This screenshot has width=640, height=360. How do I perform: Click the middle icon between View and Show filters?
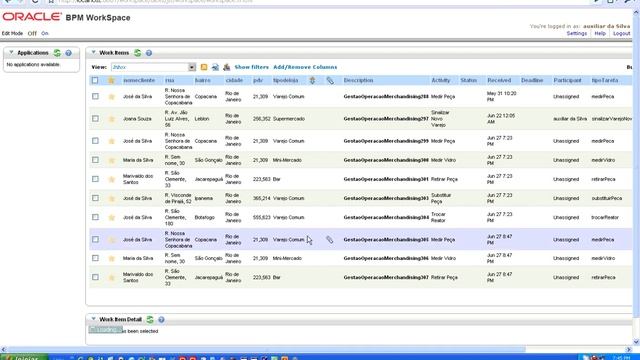point(215,67)
